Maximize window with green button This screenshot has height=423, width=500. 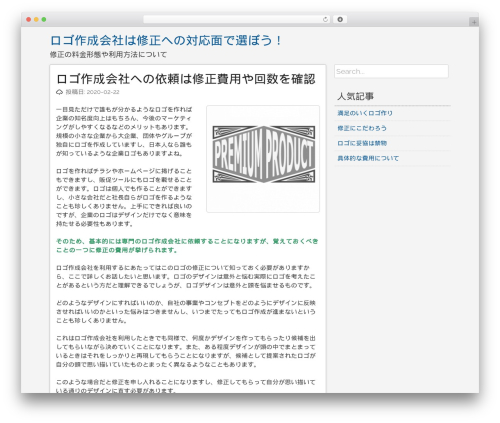(44, 20)
